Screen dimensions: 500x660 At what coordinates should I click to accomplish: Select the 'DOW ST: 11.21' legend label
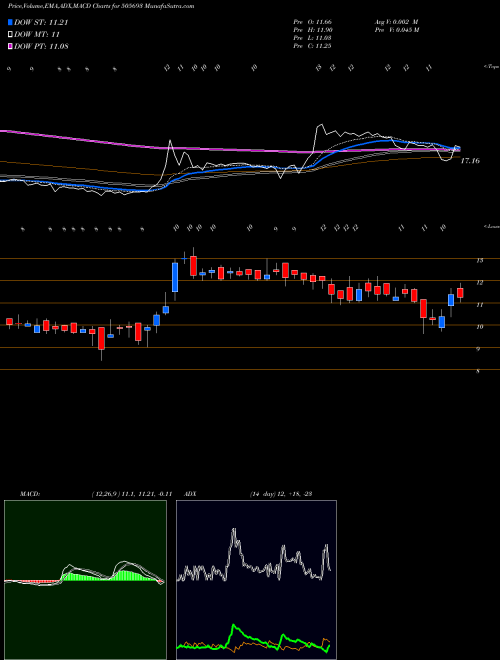point(41,23)
